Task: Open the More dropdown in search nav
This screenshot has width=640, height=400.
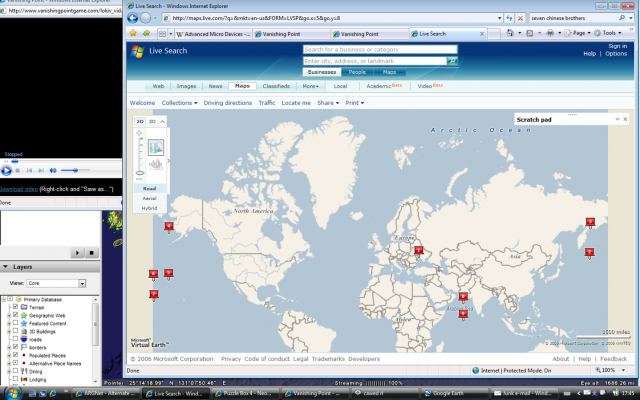Action: [x=311, y=86]
